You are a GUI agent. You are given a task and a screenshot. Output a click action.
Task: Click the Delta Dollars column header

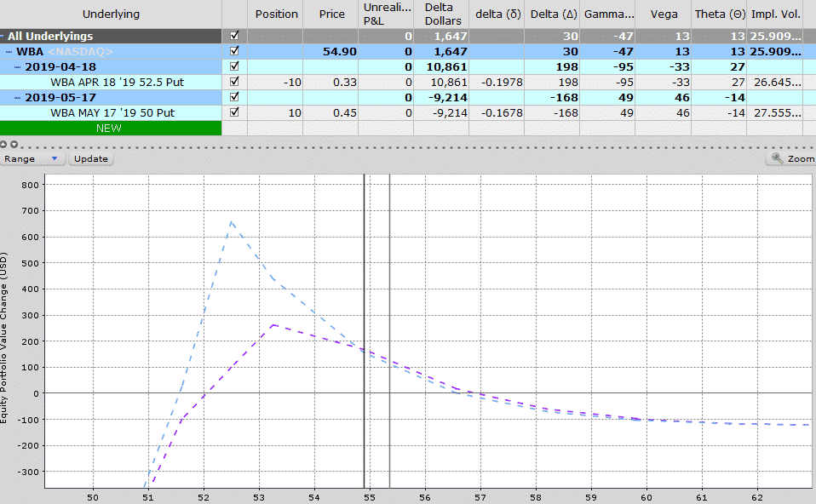(442, 14)
